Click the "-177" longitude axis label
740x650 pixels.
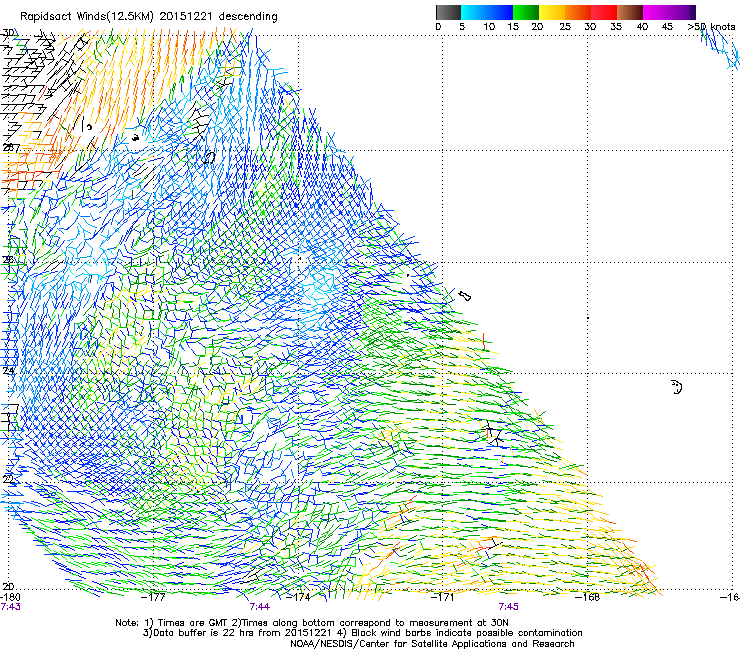tap(154, 597)
